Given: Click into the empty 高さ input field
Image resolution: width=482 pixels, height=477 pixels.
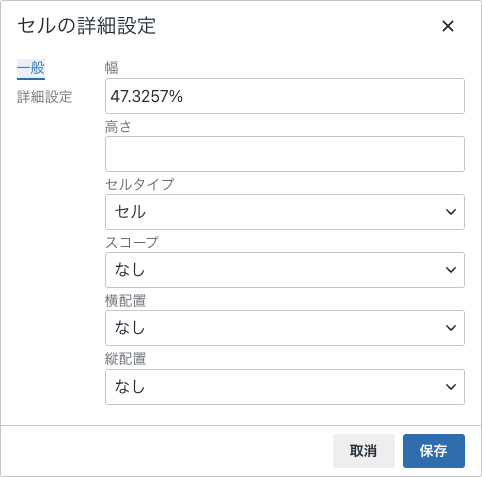Looking at the screenshot, I should coord(285,154).
